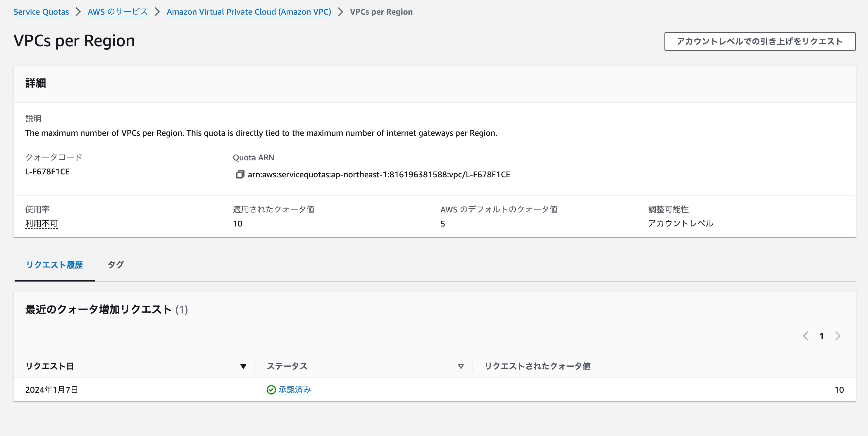Click the ステータス column header label

click(x=287, y=366)
